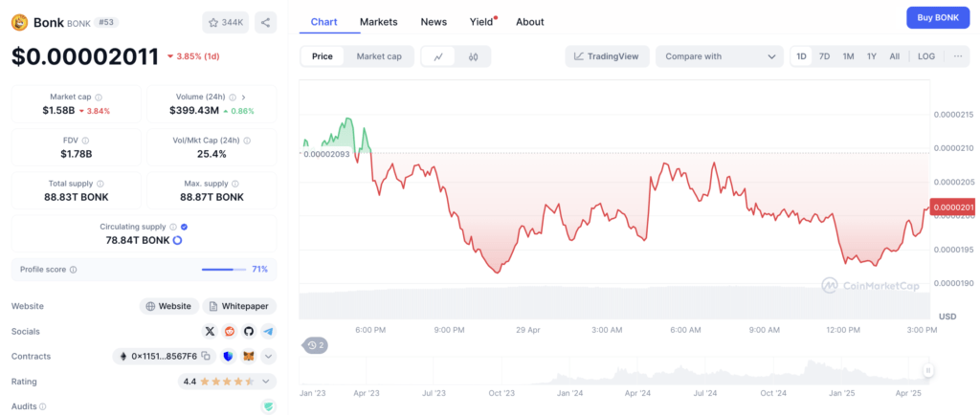Open the Volume (24h) info icon
980x415 pixels.
pos(233,98)
